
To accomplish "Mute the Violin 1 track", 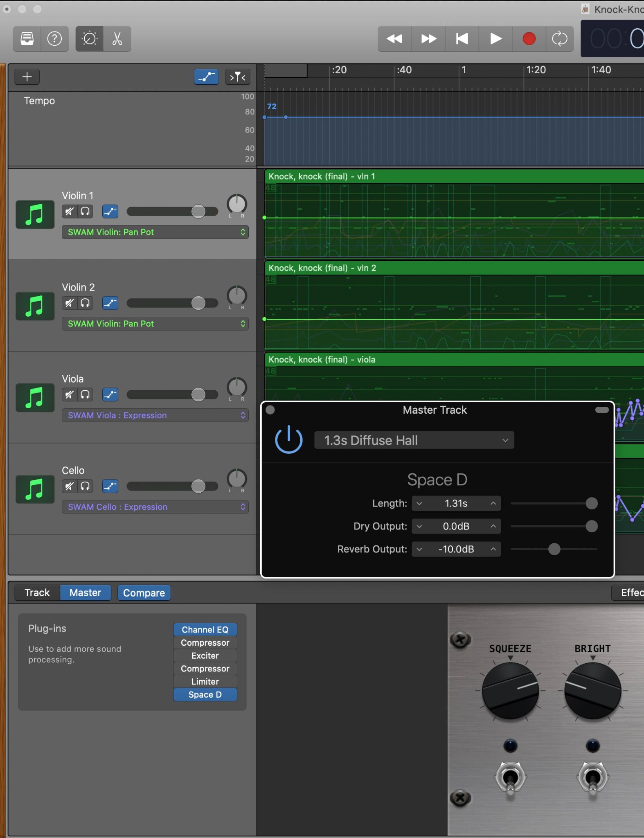I will pos(70,212).
